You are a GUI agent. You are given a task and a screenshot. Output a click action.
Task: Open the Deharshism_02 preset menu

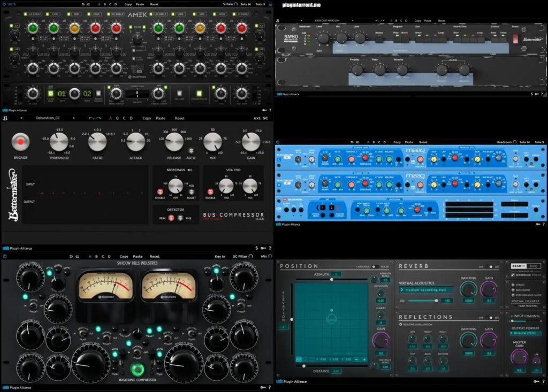tap(48, 118)
